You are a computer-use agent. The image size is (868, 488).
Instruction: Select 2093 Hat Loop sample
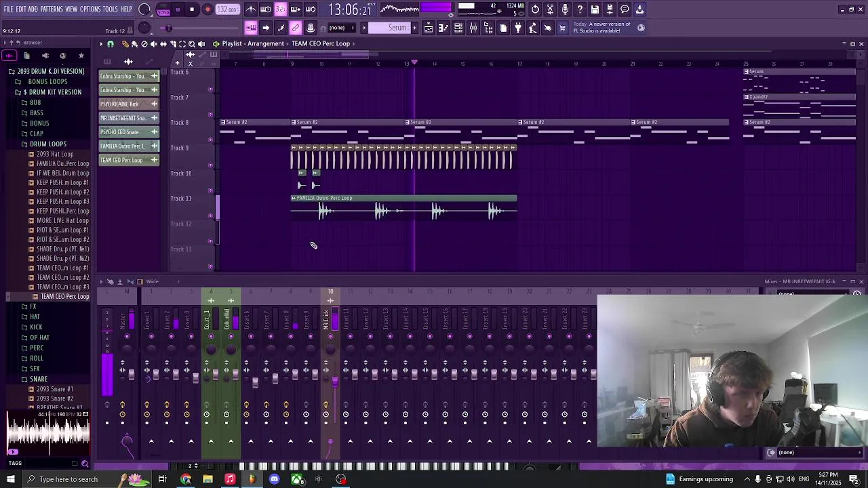coord(55,154)
